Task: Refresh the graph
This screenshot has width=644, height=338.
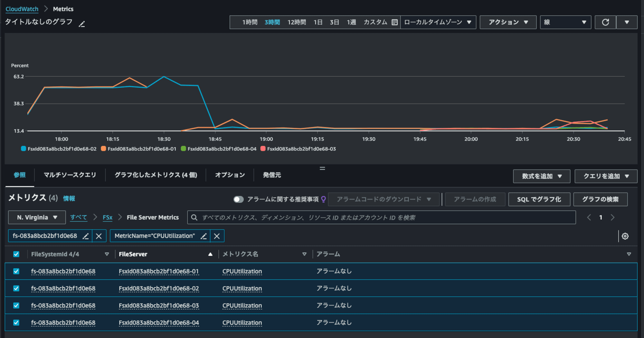Action: (x=605, y=22)
